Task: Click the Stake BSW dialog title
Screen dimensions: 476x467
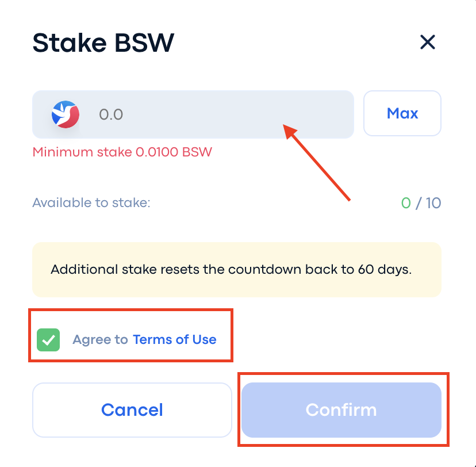Action: (x=103, y=43)
